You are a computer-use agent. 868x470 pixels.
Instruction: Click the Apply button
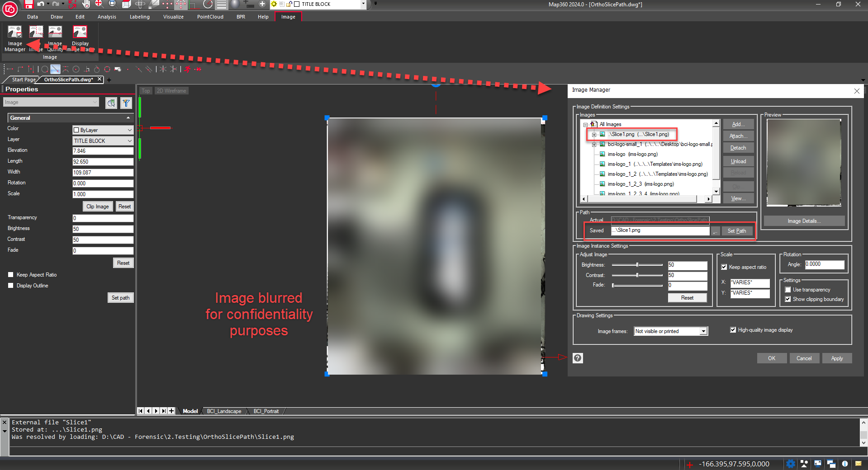click(837, 358)
